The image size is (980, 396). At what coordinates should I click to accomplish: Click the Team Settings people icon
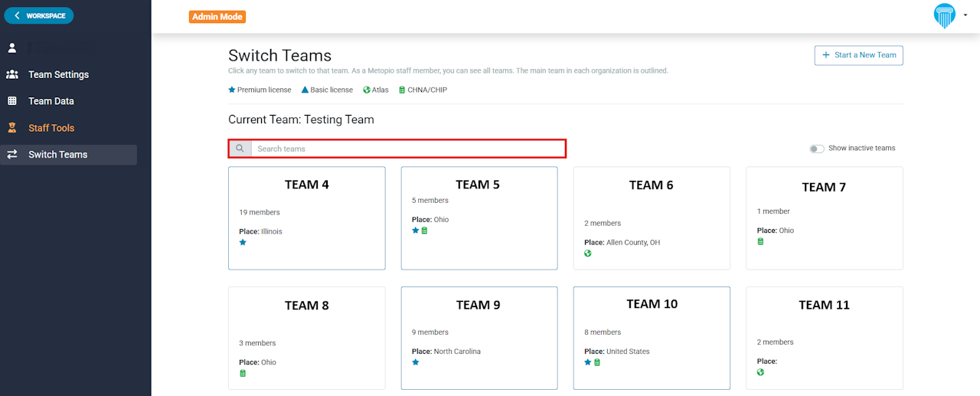(12, 74)
